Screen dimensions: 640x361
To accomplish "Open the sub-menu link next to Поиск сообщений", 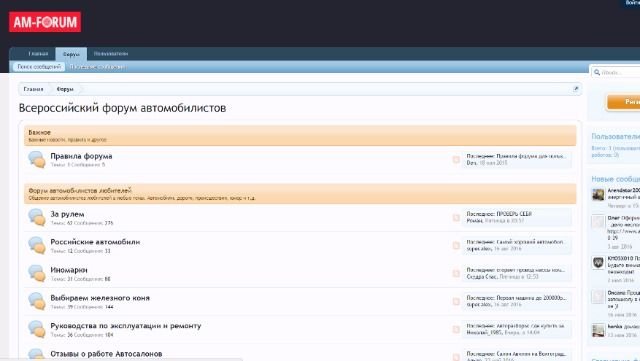I will 98,67.
